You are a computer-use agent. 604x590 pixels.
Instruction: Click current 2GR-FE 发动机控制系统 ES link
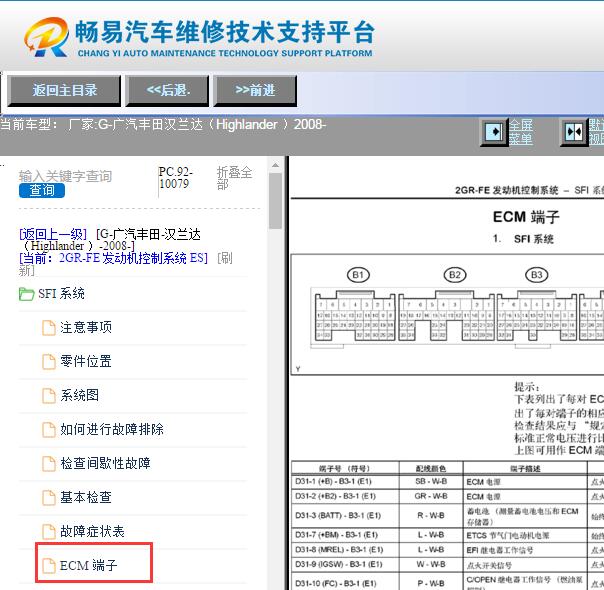pos(114,258)
